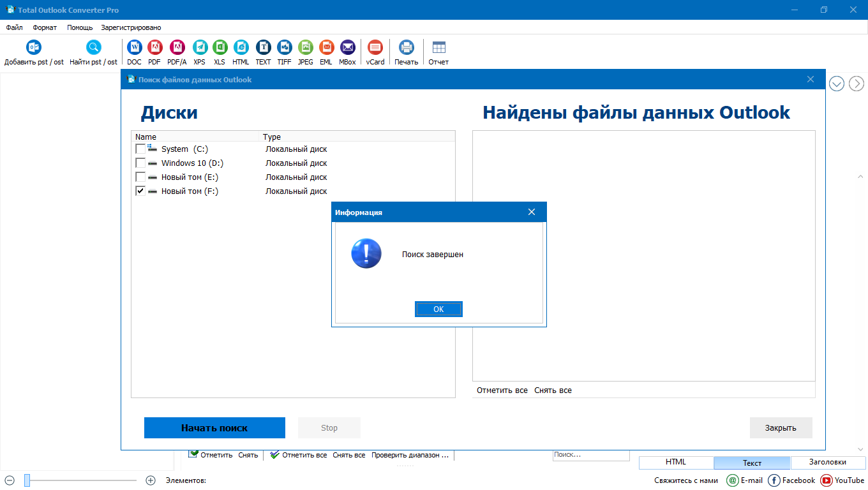Screen dimensions: 868x490
Task: Click the PDF export icon
Action: (154, 48)
